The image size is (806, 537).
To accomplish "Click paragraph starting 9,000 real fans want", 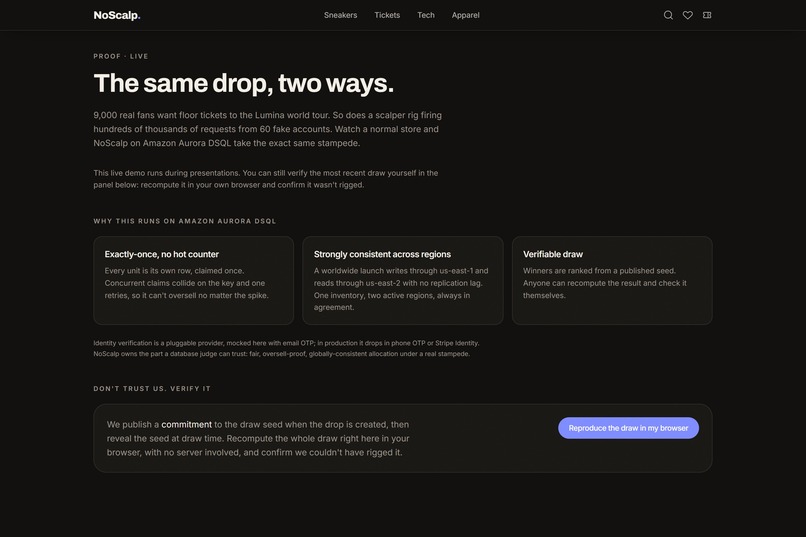I will [268, 129].
